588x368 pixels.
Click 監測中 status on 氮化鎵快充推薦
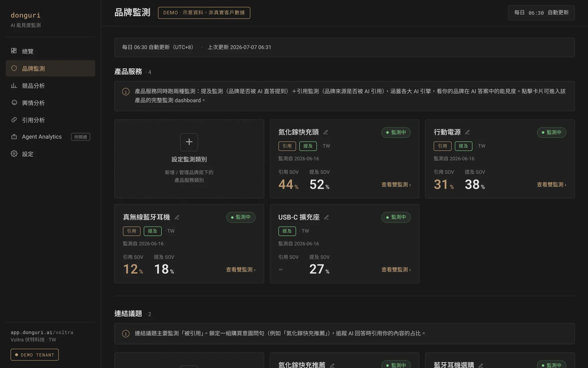[396, 365]
